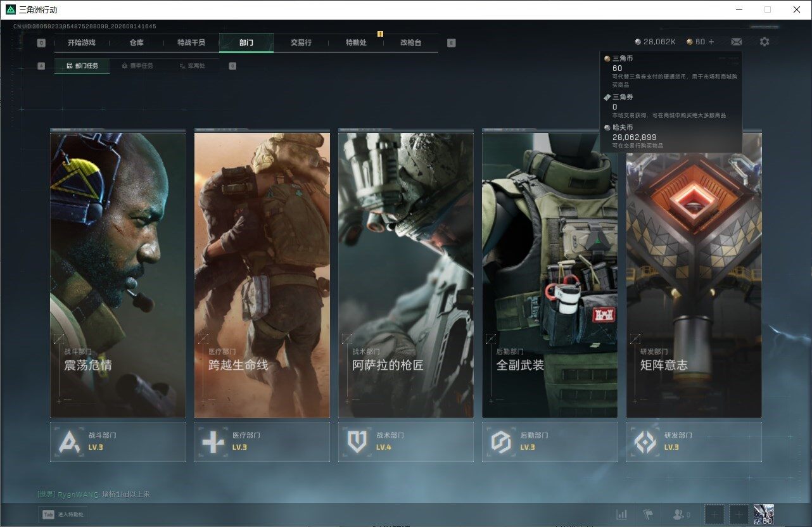Open the 军需处 sub-tab

coord(192,66)
